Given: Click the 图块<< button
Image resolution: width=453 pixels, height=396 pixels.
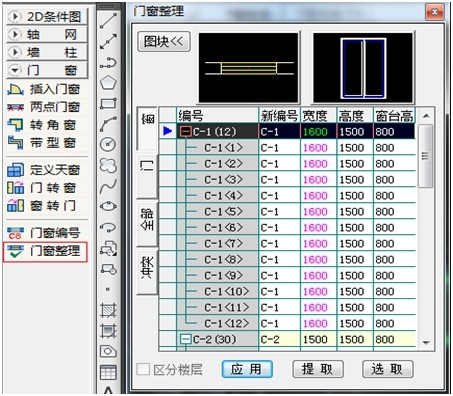Looking at the screenshot, I should pos(164,42).
